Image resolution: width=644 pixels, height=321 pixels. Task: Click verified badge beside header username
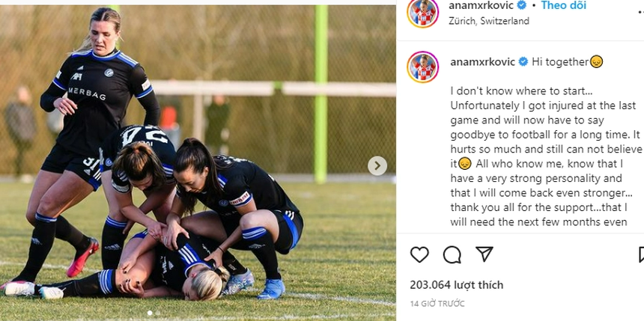(521, 5)
